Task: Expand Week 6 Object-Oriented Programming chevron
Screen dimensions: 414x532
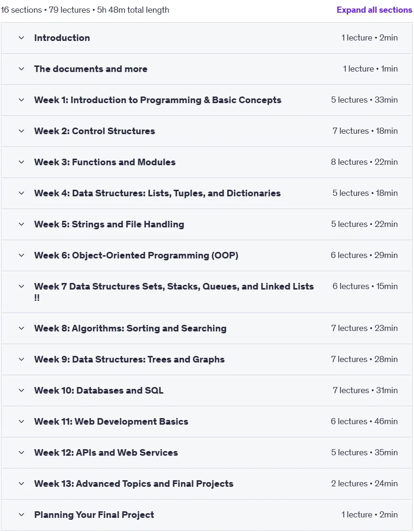Action: (x=21, y=255)
